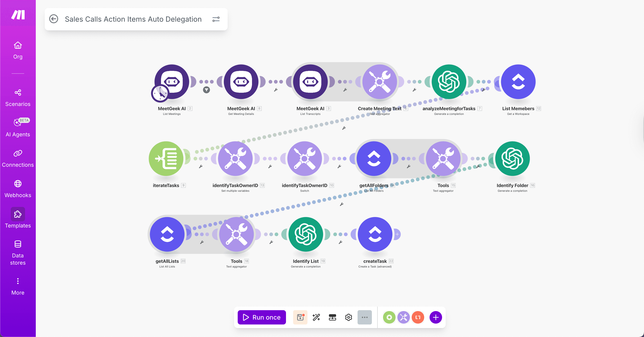This screenshot has width=644, height=337.
Task: Click the filter icon after List Meetings
Action: (206, 90)
